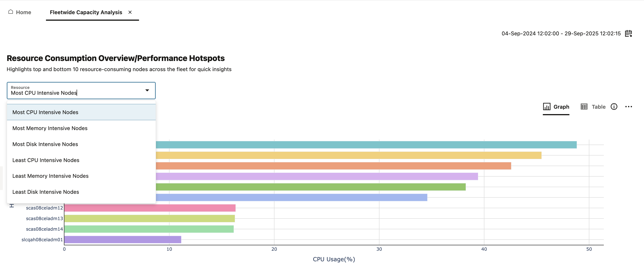Click inside the Resource input field

tap(75, 93)
